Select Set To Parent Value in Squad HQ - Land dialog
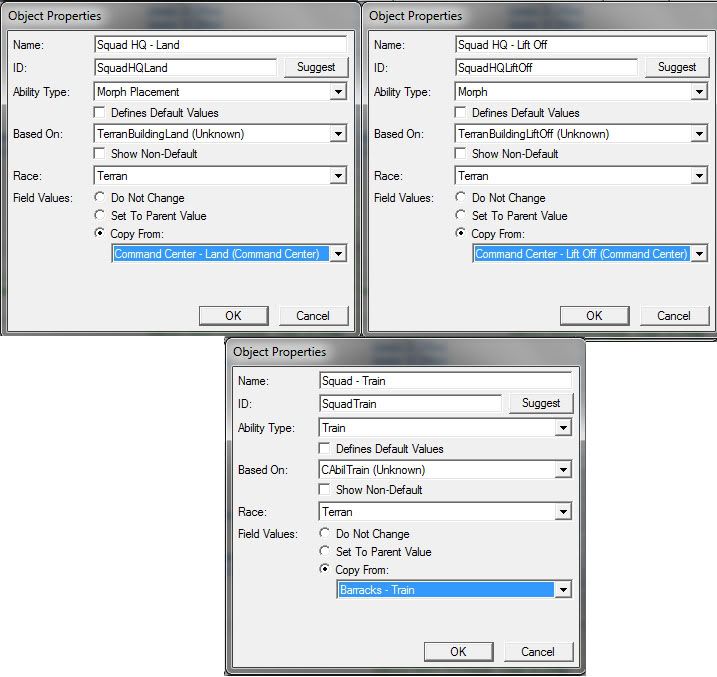 [x=99, y=215]
